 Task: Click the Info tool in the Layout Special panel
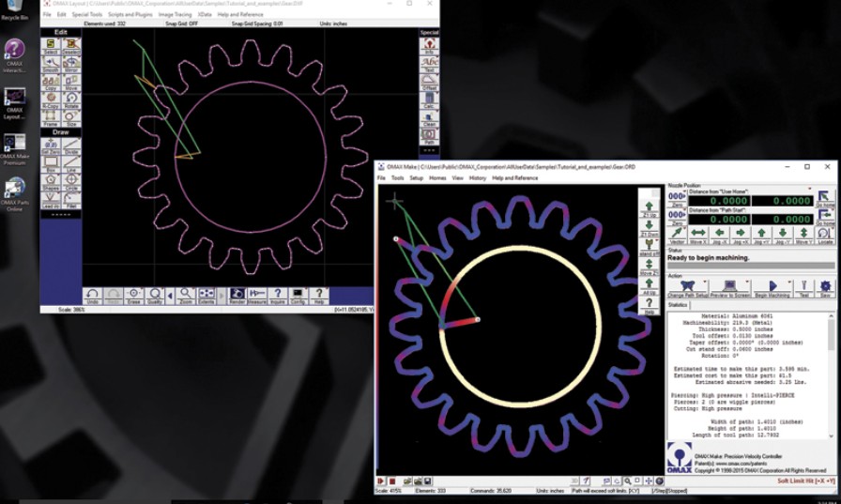pyautogui.click(x=429, y=46)
